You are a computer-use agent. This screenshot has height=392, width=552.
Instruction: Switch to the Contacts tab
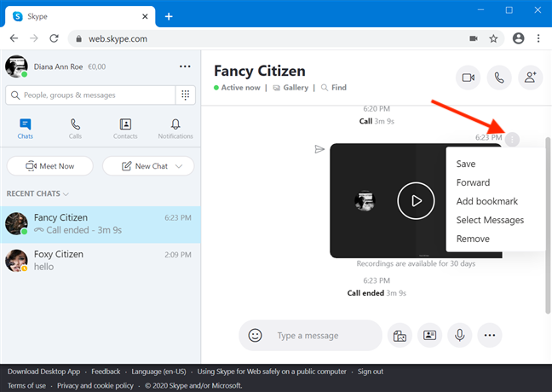(x=125, y=129)
